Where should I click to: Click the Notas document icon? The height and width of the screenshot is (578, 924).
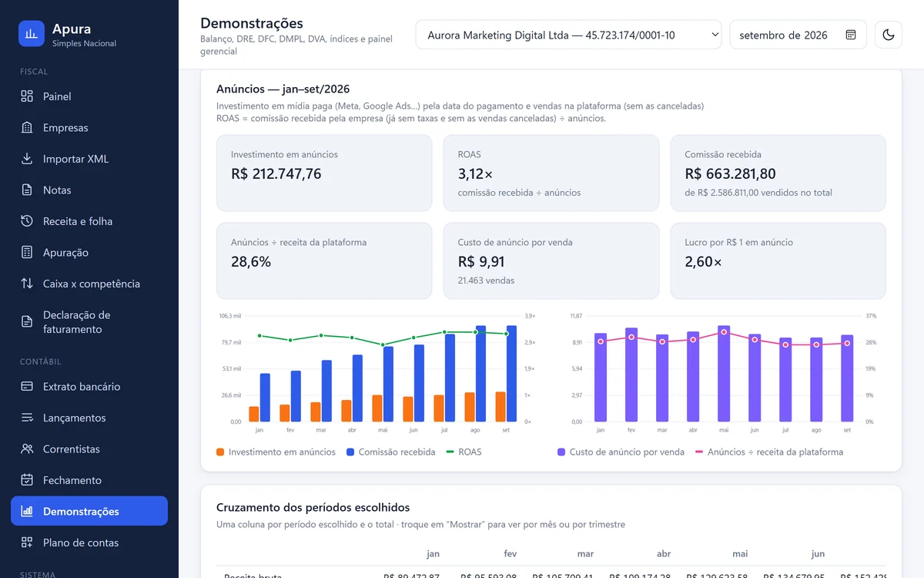click(27, 190)
